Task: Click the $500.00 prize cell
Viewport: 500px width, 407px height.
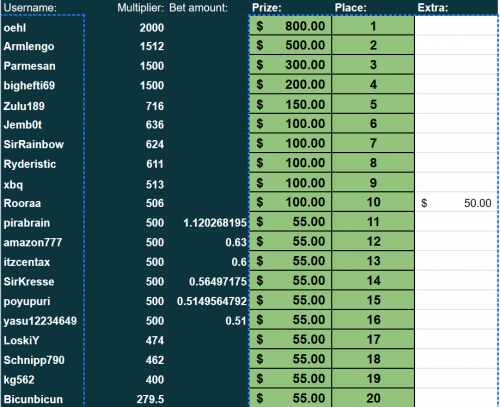Action: click(290, 45)
